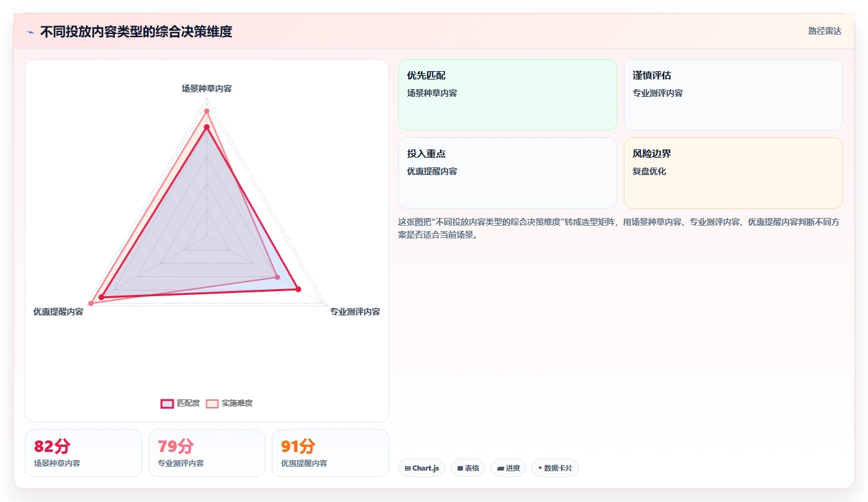Click the 表格 tag chip

pos(468,468)
